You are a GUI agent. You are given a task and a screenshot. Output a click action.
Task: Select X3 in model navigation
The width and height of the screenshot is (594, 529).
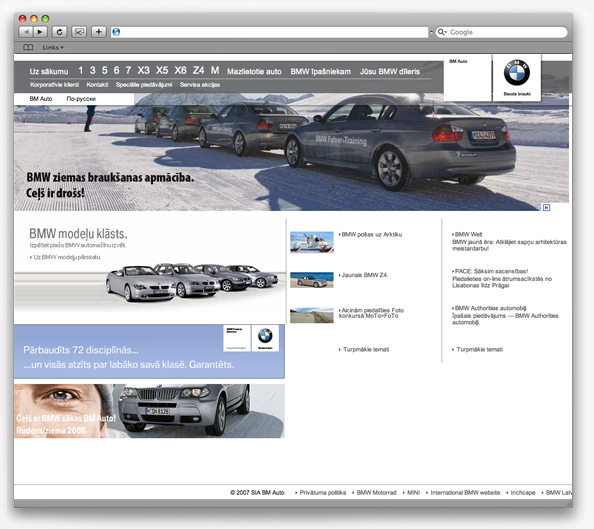point(144,70)
